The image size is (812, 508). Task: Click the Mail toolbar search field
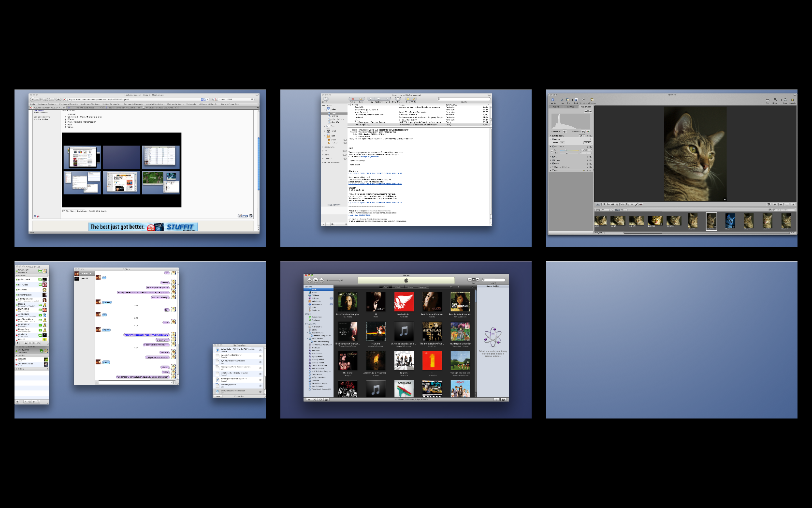point(463,99)
